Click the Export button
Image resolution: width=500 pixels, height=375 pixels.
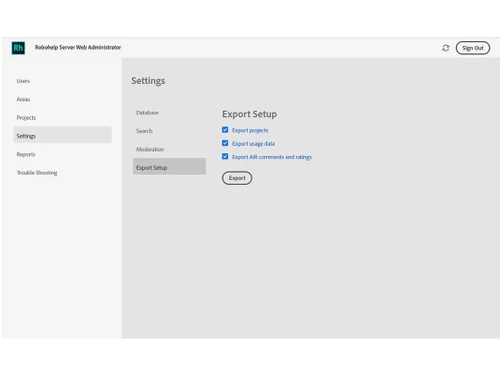tap(237, 178)
